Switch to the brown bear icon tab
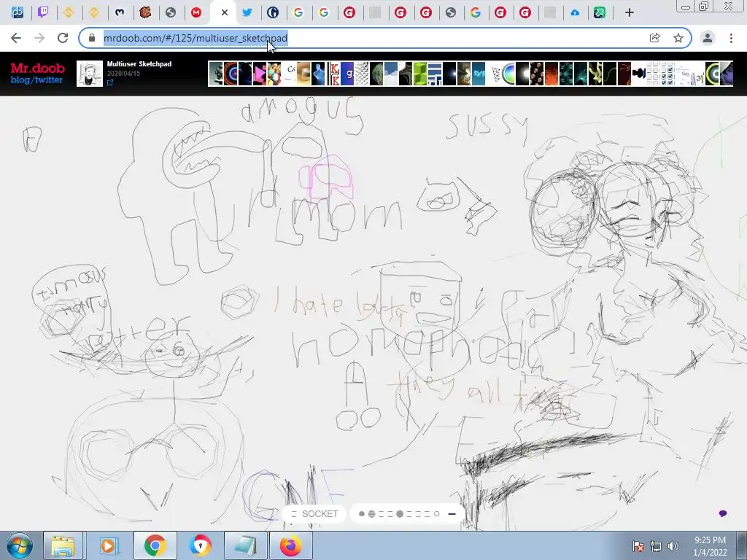This screenshot has width=747, height=560. point(145,12)
